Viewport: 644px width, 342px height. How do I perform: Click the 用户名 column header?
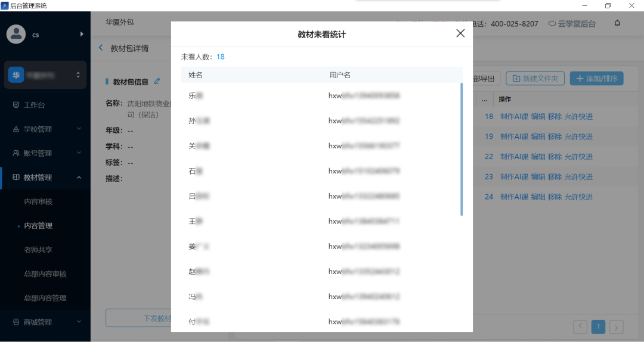340,74
